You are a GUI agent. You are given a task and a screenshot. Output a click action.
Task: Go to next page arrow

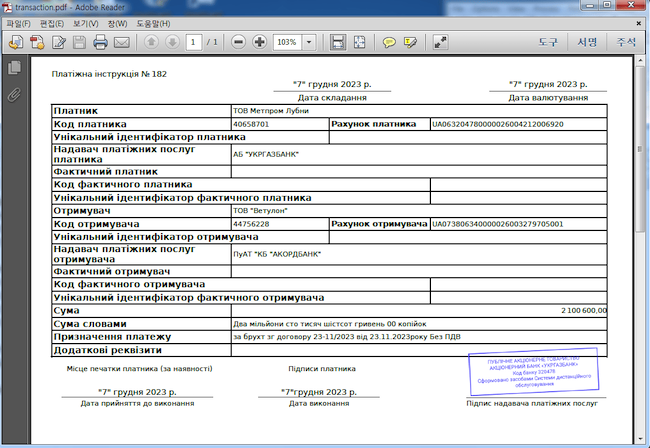172,42
